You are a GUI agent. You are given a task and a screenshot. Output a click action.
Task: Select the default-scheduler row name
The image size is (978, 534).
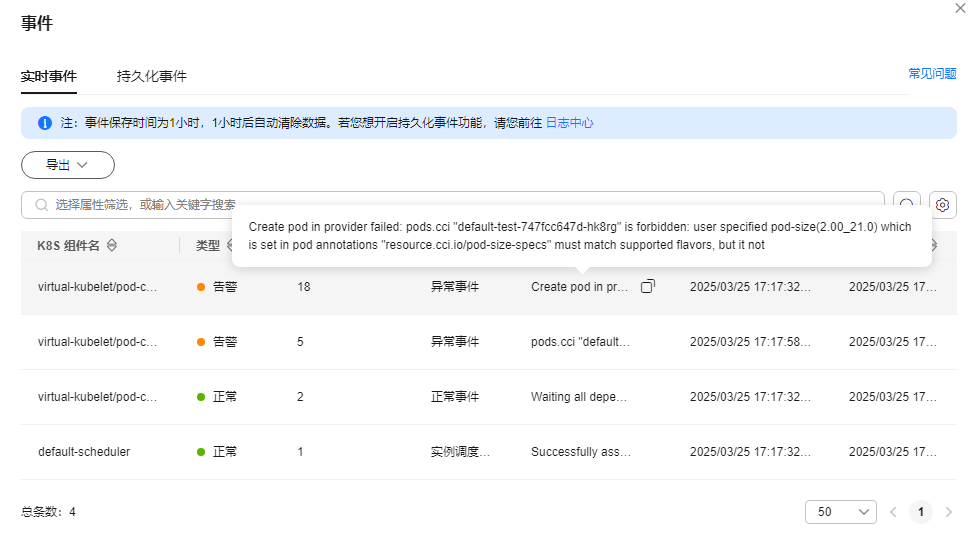coord(84,452)
